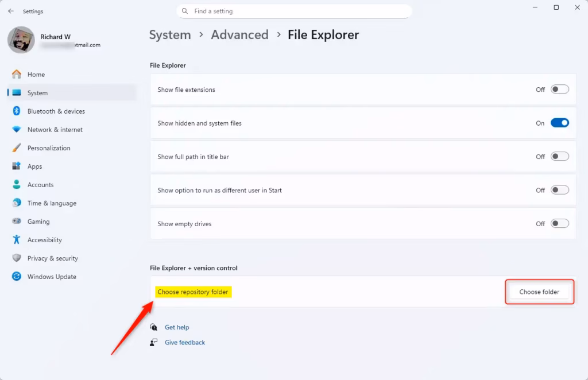Open Personalization settings
588x380 pixels.
pyautogui.click(x=72, y=148)
